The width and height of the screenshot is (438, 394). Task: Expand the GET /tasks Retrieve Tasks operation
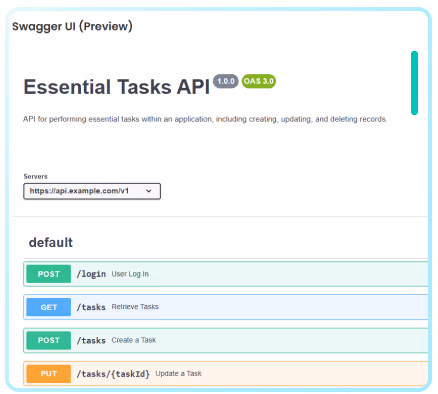(x=226, y=307)
